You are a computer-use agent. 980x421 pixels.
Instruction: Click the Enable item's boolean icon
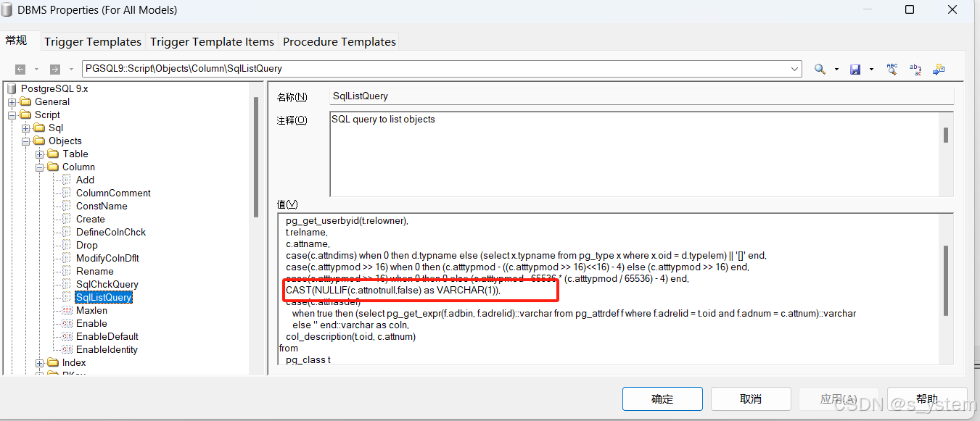coord(67,323)
